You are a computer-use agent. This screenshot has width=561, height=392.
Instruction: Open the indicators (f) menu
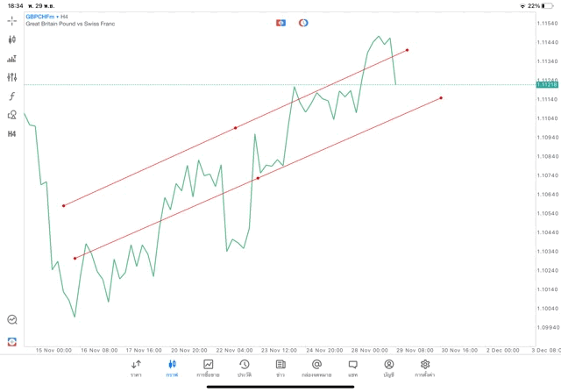(12, 96)
